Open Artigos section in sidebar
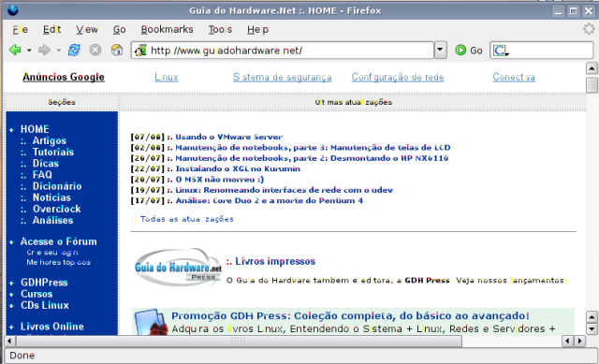Viewport: 599px width, 364px height. coord(50,140)
